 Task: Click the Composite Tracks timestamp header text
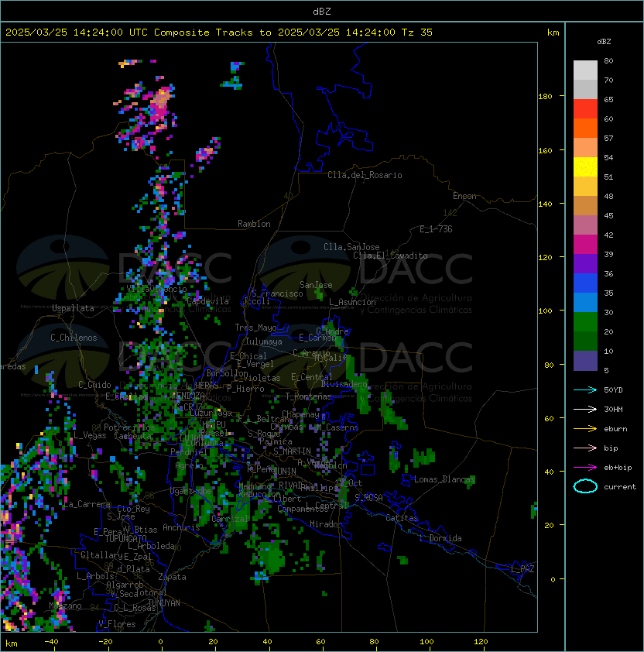pos(219,33)
